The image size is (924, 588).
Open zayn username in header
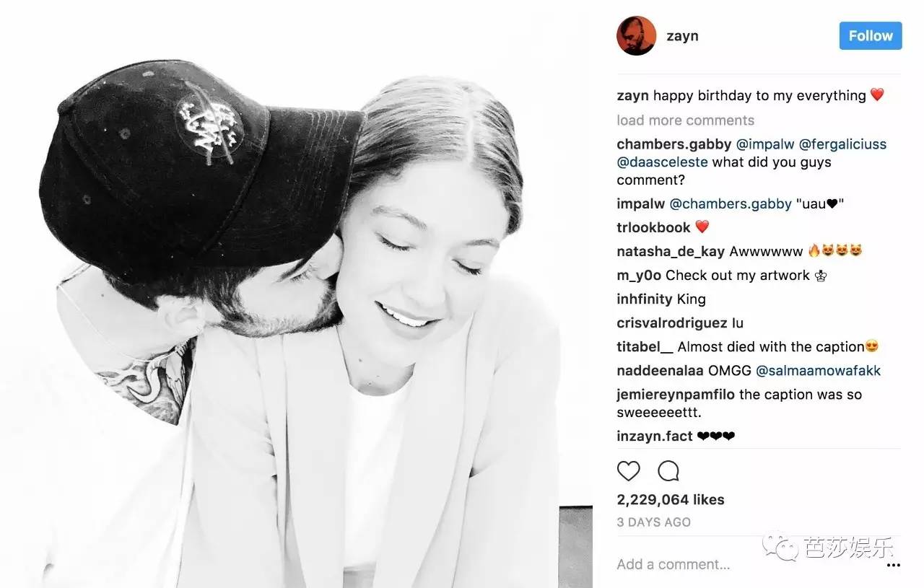pos(682,35)
